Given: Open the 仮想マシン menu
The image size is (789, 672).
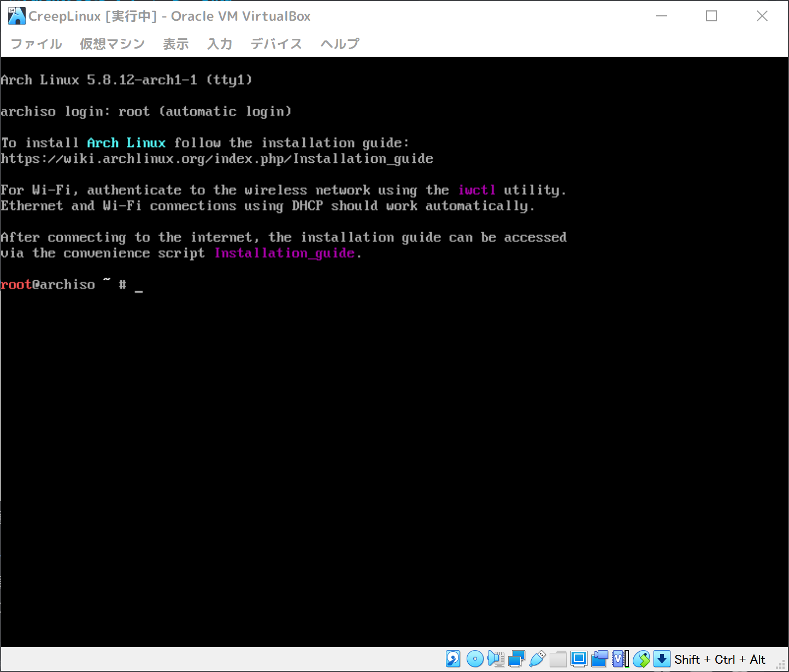Looking at the screenshot, I should 113,44.
